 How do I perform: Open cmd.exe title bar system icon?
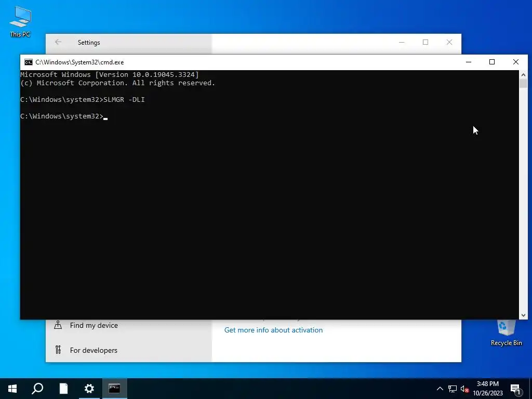29,62
